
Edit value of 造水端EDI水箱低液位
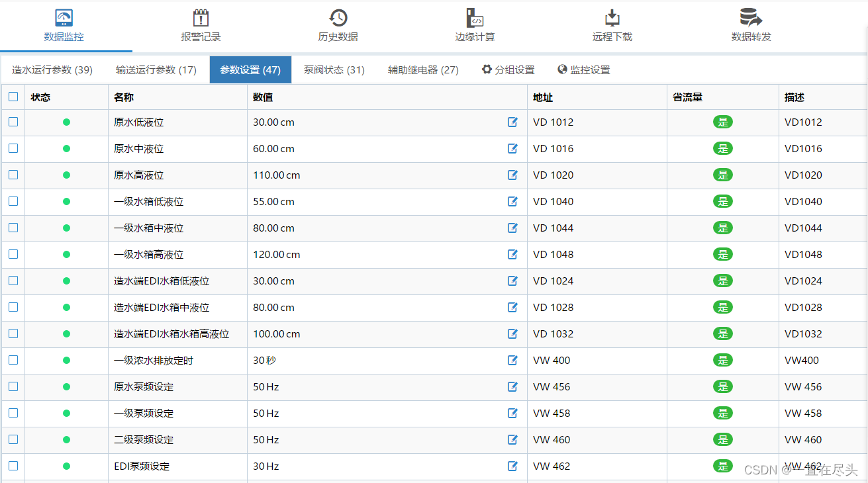[512, 281]
